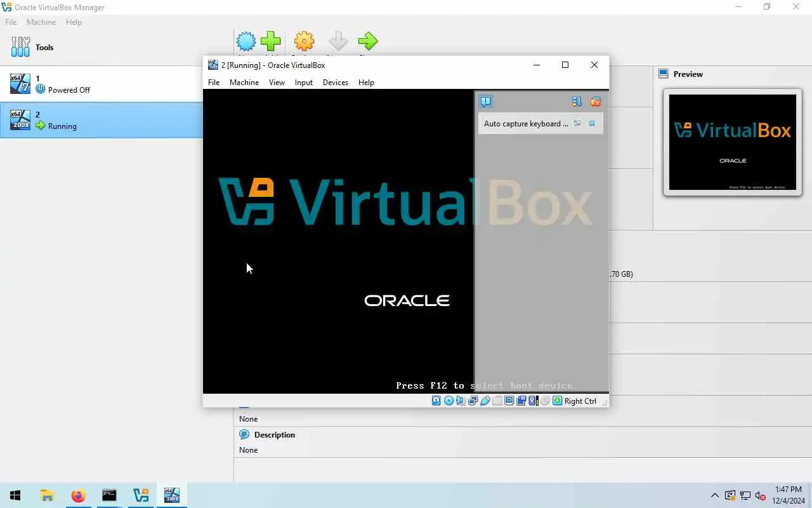The width and height of the screenshot is (812, 508).
Task: Switch to VirtualBox Manager taskbar icon
Action: 141,495
